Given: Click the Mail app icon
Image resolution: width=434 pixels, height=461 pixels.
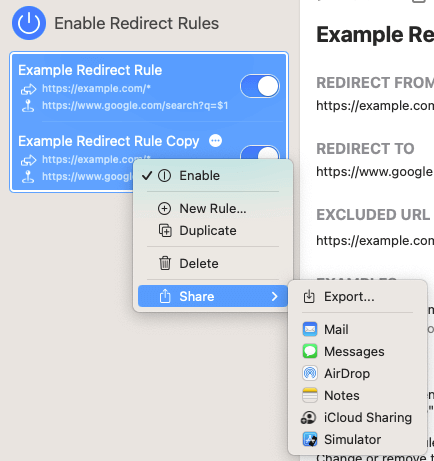Looking at the screenshot, I should click(x=310, y=329).
